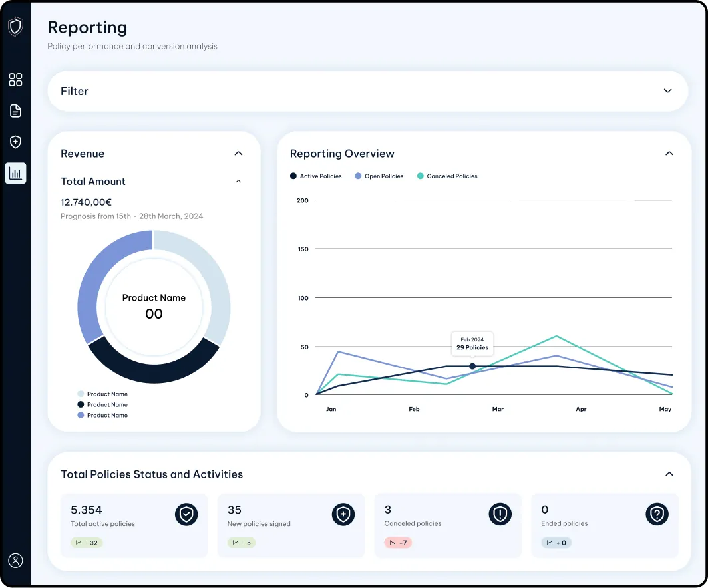Screen dimensions: 708x588
Task: Click the May axis label
Action: 665,409
